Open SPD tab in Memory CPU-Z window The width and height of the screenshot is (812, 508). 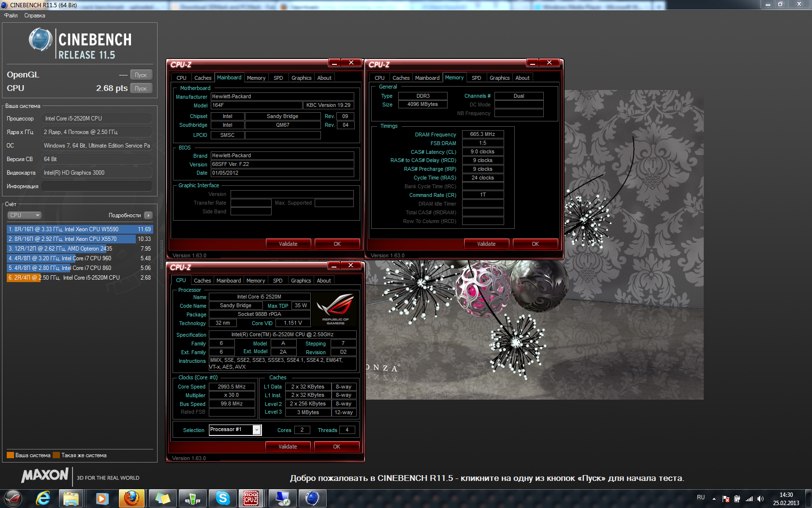tap(477, 78)
